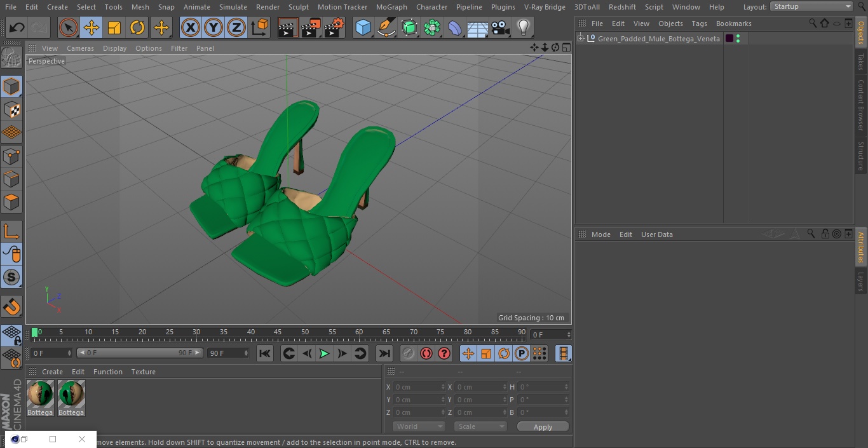Add a Camera object
The height and width of the screenshot is (448, 868).
coord(500,27)
